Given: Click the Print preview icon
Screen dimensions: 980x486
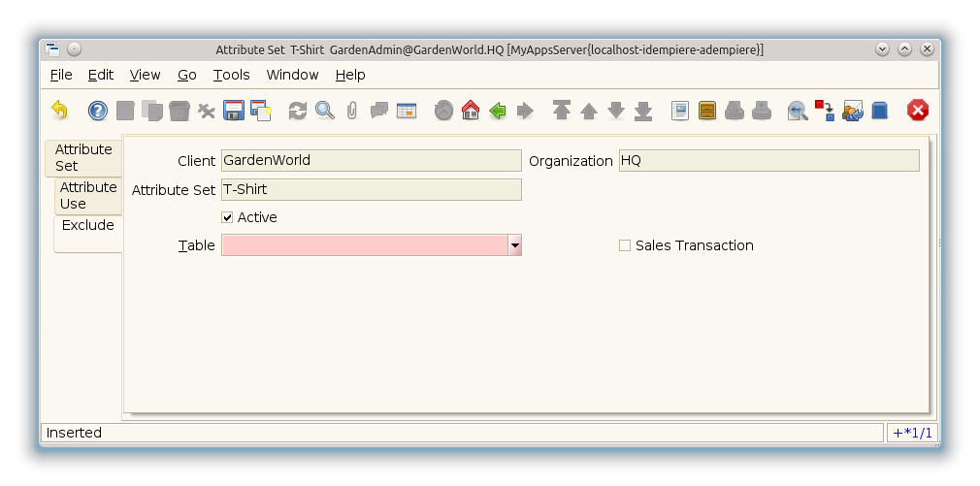Looking at the screenshot, I should [735, 111].
